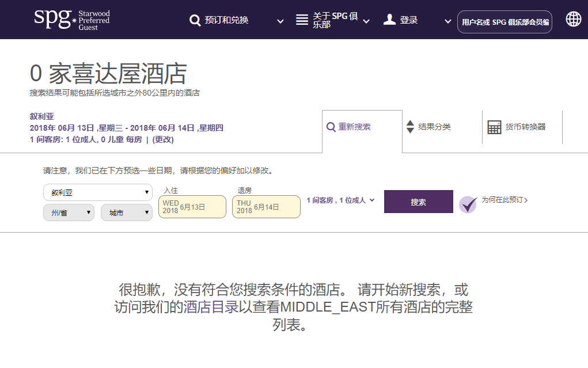This screenshot has height=368, width=588.
Task: Open the 叙利亚 country dropdown
Action: pyautogui.click(x=97, y=192)
